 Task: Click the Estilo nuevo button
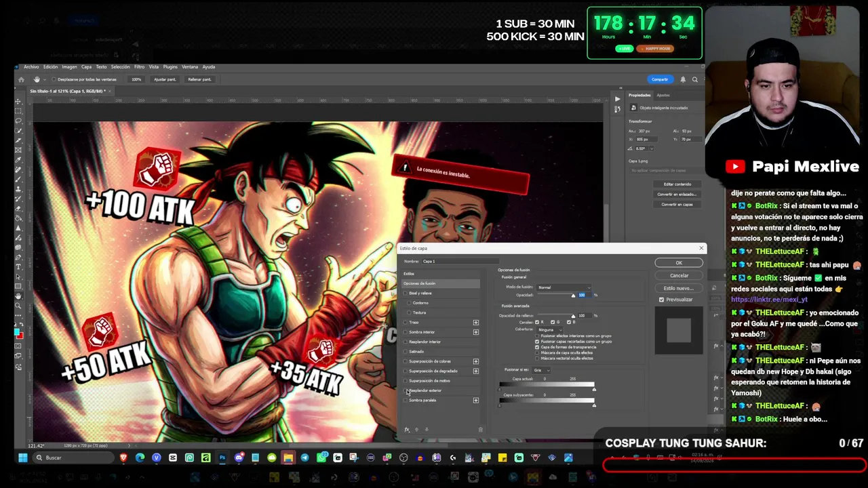679,288
